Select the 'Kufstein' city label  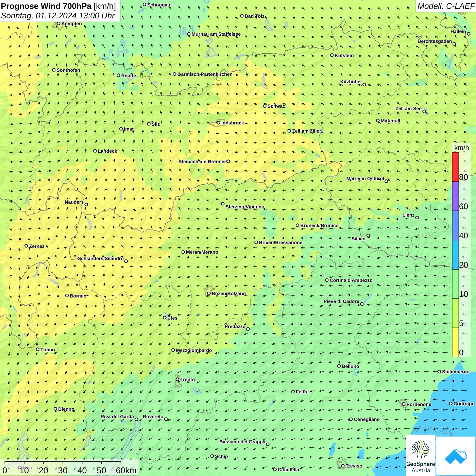(x=344, y=55)
